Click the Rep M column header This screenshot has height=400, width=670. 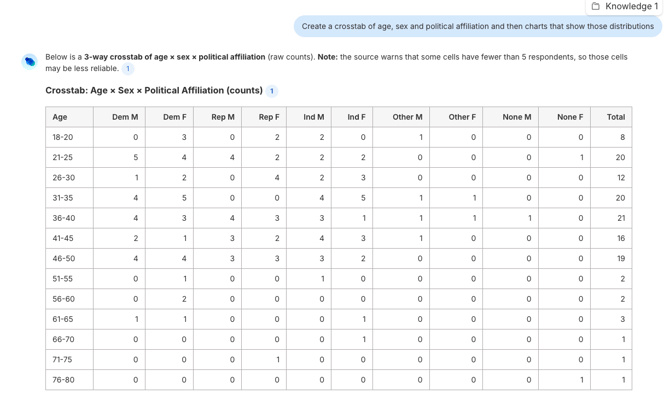[x=223, y=117]
